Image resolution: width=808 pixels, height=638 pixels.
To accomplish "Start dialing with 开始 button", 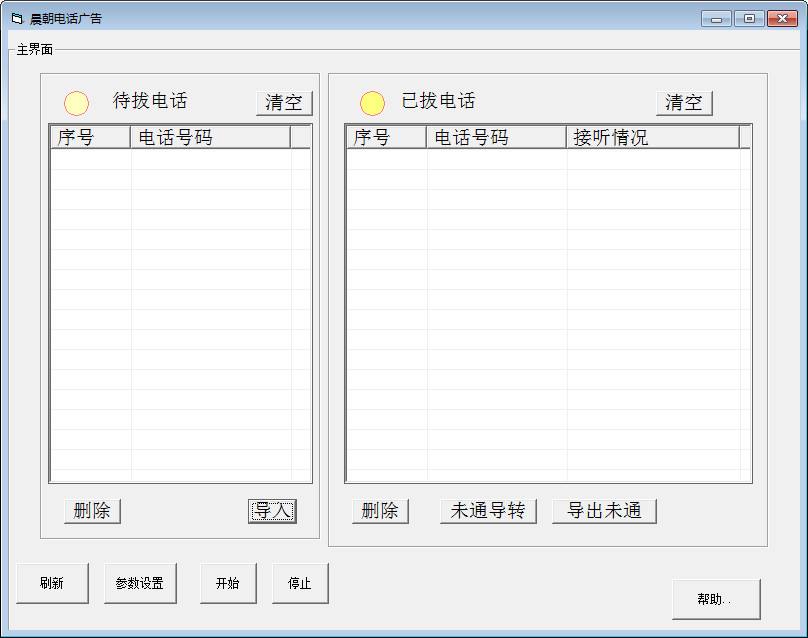I will point(228,583).
